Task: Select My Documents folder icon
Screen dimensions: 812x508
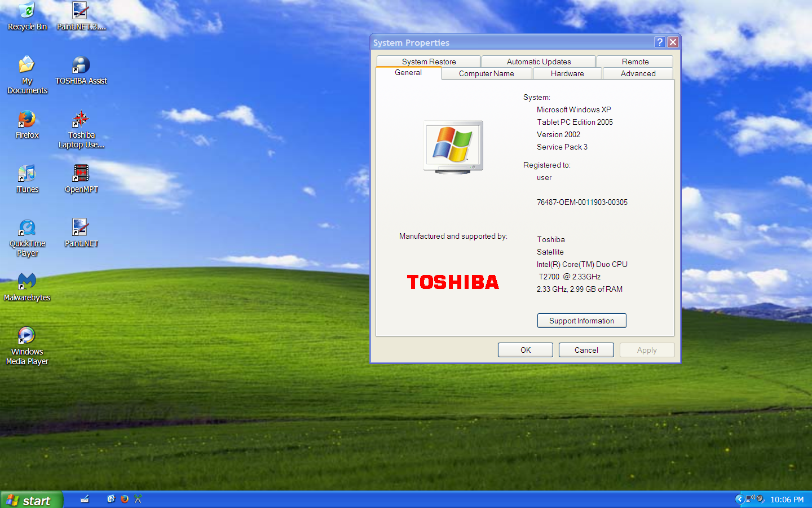Action: point(27,75)
